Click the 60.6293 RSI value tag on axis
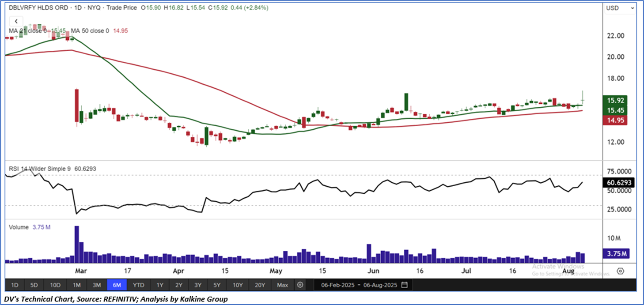The height and width of the screenshot is (305, 644). (x=618, y=182)
